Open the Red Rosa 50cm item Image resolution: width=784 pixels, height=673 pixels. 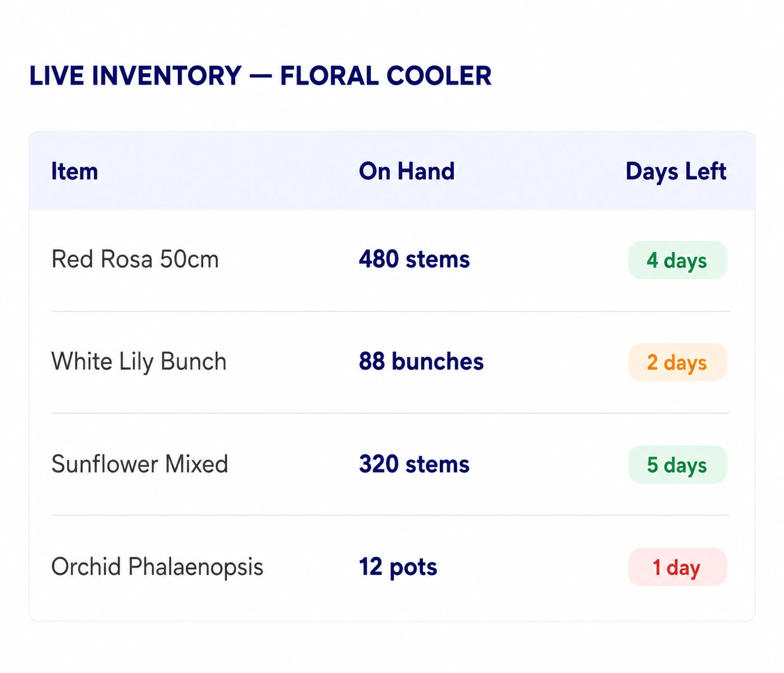(135, 259)
